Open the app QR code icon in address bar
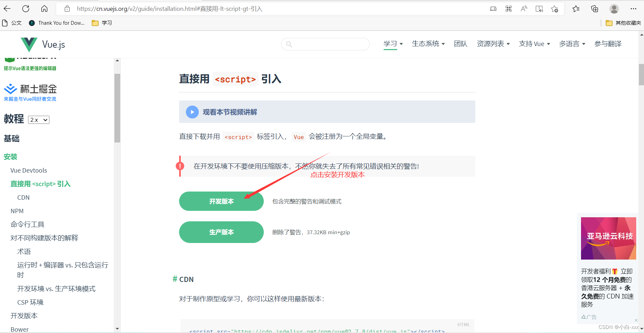The height and width of the screenshot is (333, 644). click(x=509, y=9)
